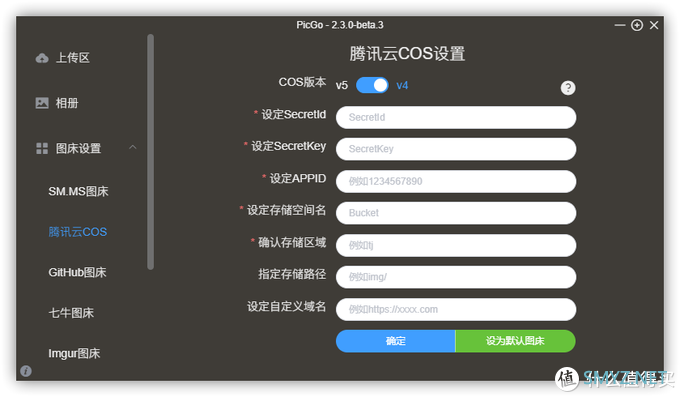Click the sidebar vertical scrollbar
The height and width of the screenshot is (397, 680).
pyautogui.click(x=150, y=152)
